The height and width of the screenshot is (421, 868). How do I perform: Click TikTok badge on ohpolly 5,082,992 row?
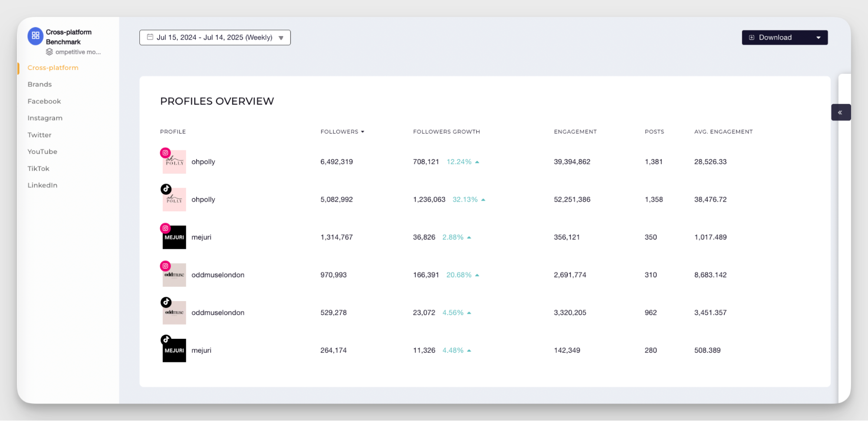tap(166, 189)
